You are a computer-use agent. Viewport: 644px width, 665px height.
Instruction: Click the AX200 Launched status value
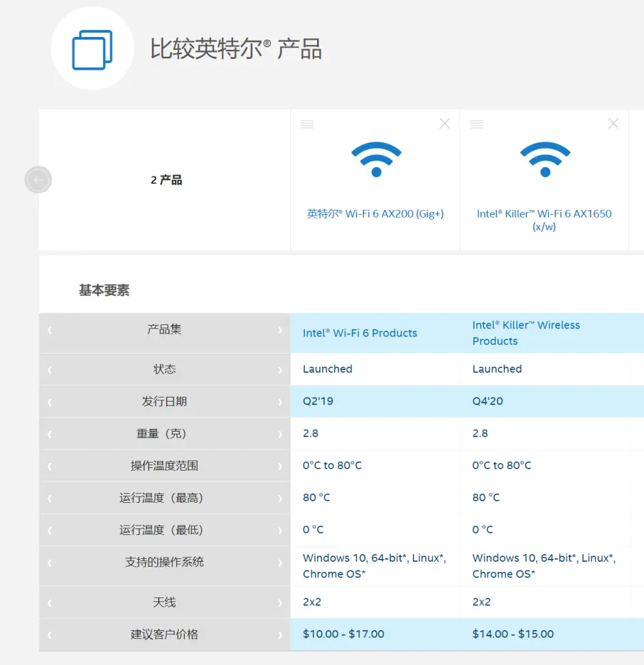point(327,369)
